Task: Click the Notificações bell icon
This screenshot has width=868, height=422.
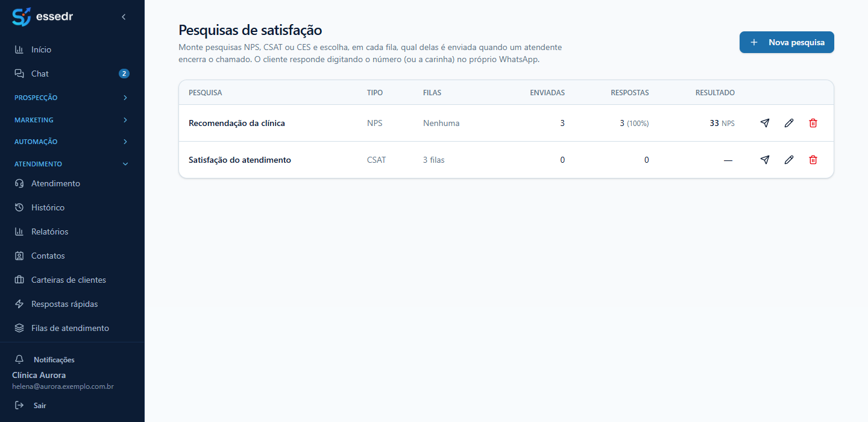Action: [19, 359]
